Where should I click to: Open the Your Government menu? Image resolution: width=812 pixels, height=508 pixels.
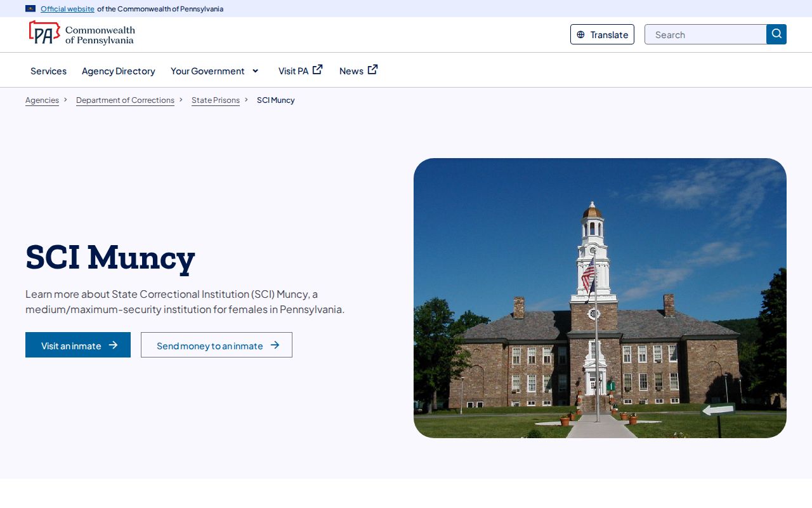[x=207, y=71]
